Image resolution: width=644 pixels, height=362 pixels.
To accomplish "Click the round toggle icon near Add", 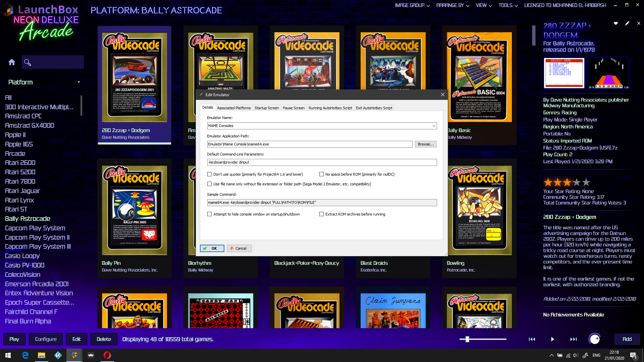I will (x=595, y=339).
